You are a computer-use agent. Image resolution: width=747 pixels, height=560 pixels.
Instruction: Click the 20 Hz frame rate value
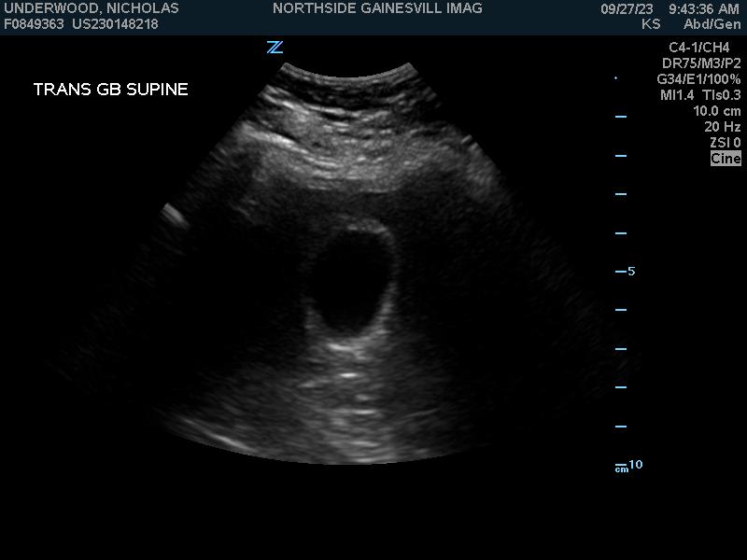point(723,127)
